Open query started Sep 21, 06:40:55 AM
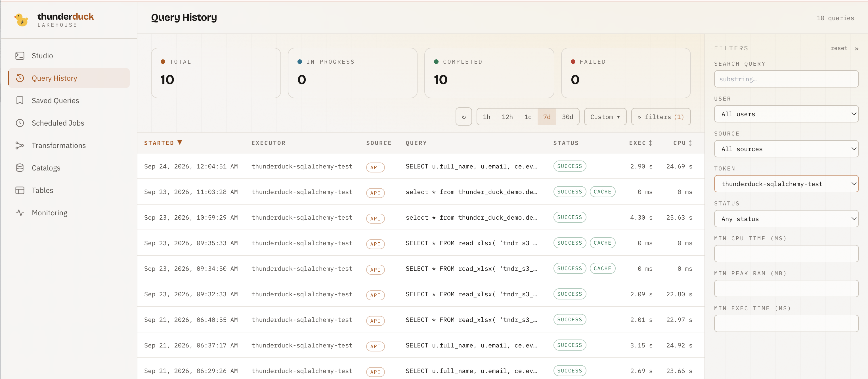 coord(421,320)
